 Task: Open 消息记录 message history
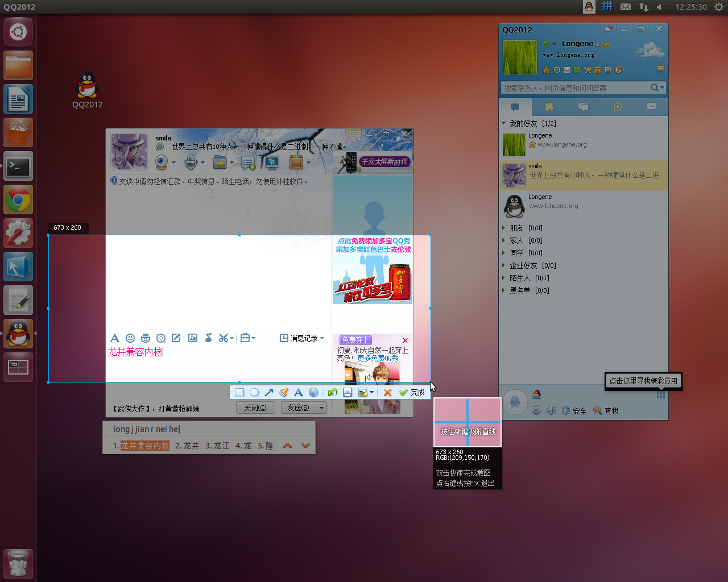point(302,338)
